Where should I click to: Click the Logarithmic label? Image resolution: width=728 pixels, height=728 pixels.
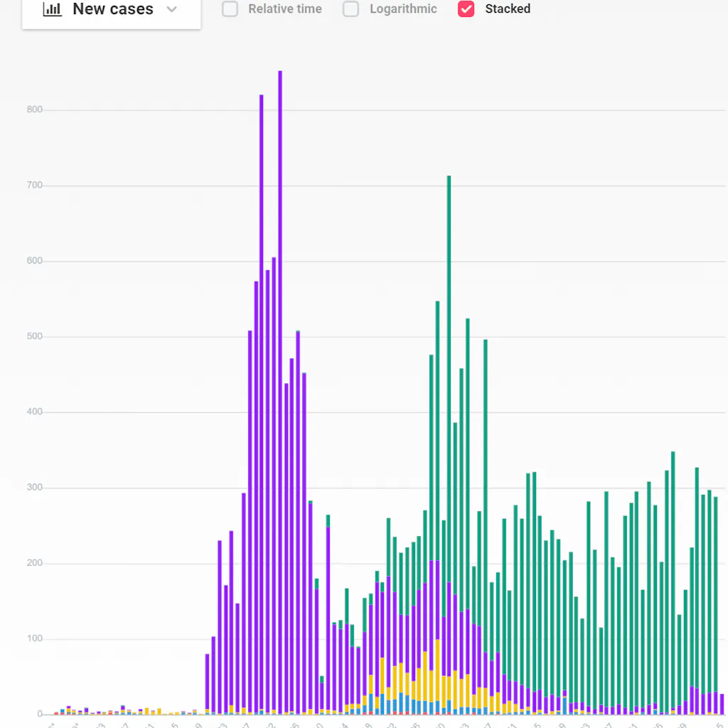coord(403,9)
